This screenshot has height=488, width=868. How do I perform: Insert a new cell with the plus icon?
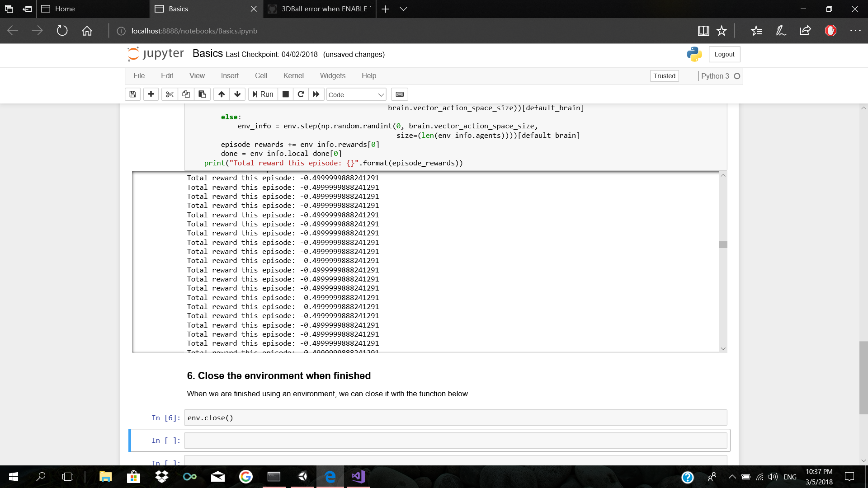click(151, 94)
